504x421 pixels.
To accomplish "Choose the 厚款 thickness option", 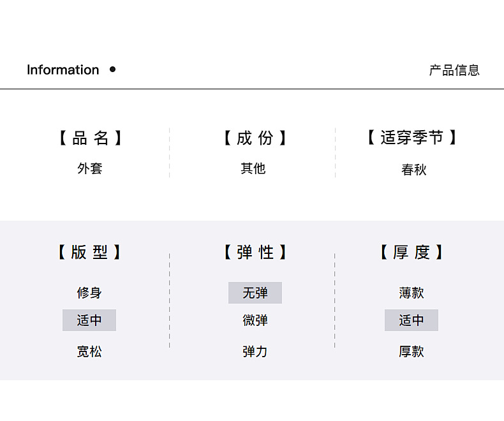I will tap(411, 351).
